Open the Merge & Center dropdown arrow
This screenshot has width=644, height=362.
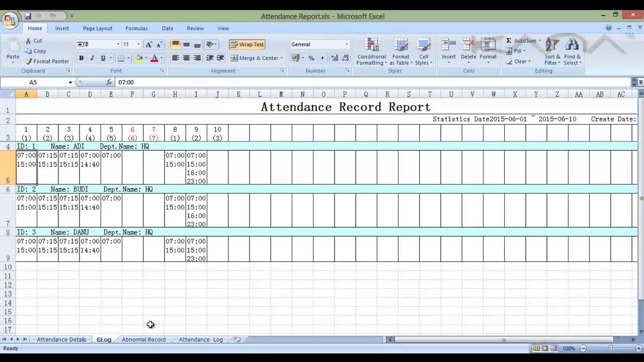pyautogui.click(x=282, y=58)
